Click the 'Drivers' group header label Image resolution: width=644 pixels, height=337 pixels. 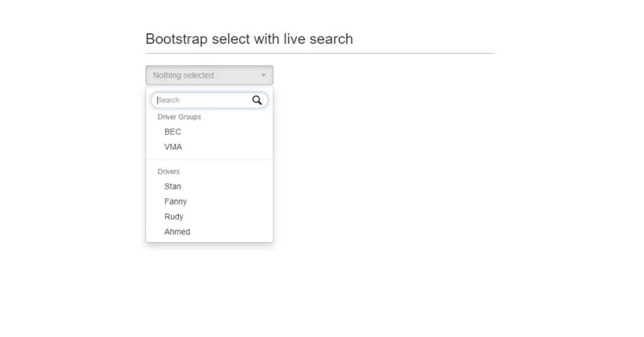169,172
